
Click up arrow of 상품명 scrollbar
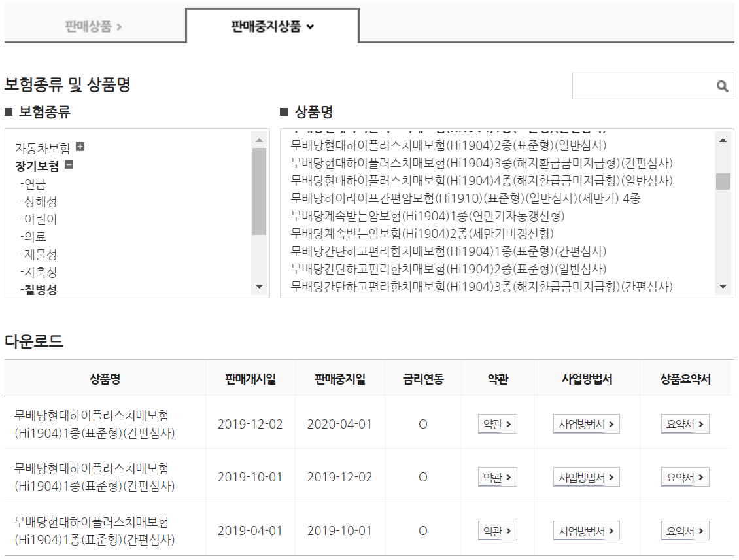723,140
